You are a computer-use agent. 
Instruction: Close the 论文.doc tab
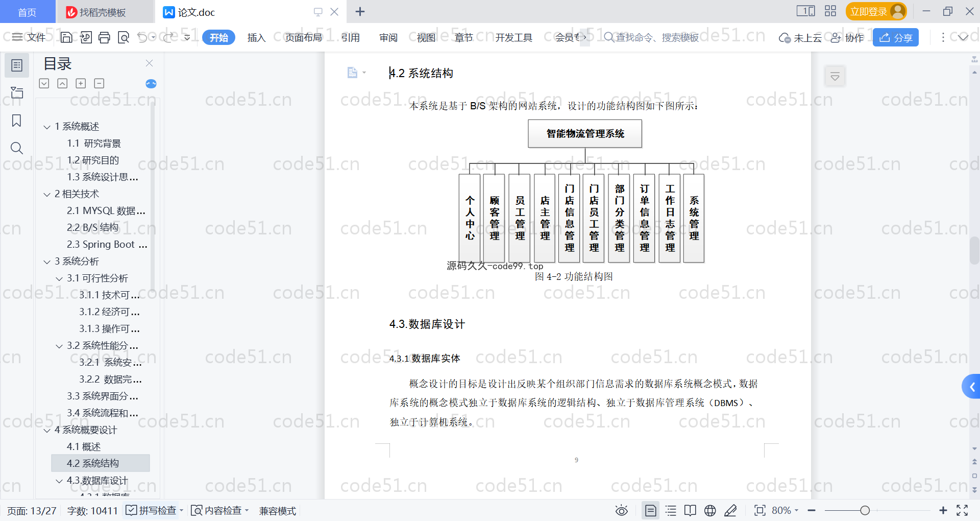click(334, 12)
